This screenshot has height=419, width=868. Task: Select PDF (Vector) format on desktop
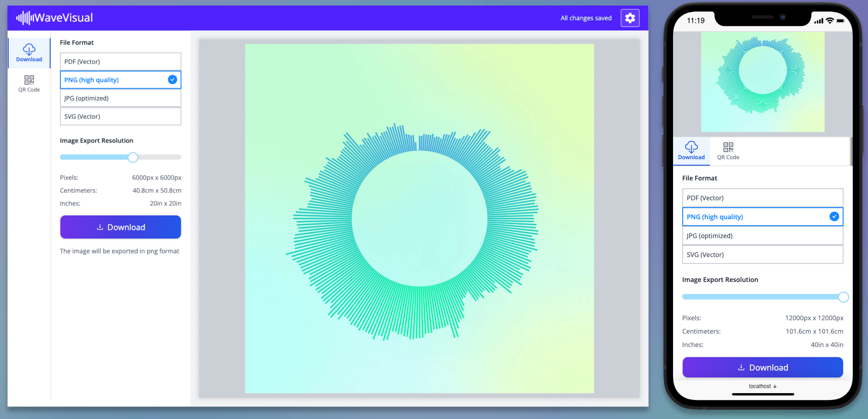click(120, 61)
